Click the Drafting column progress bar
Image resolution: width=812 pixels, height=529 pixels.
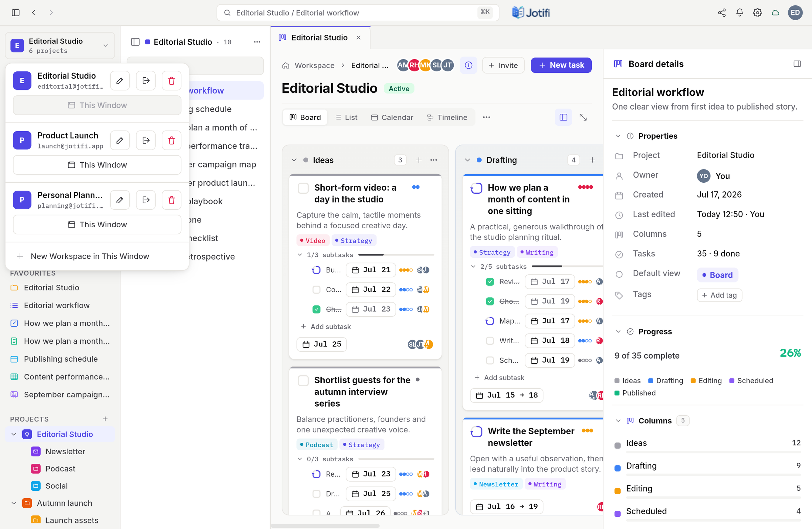(713, 475)
